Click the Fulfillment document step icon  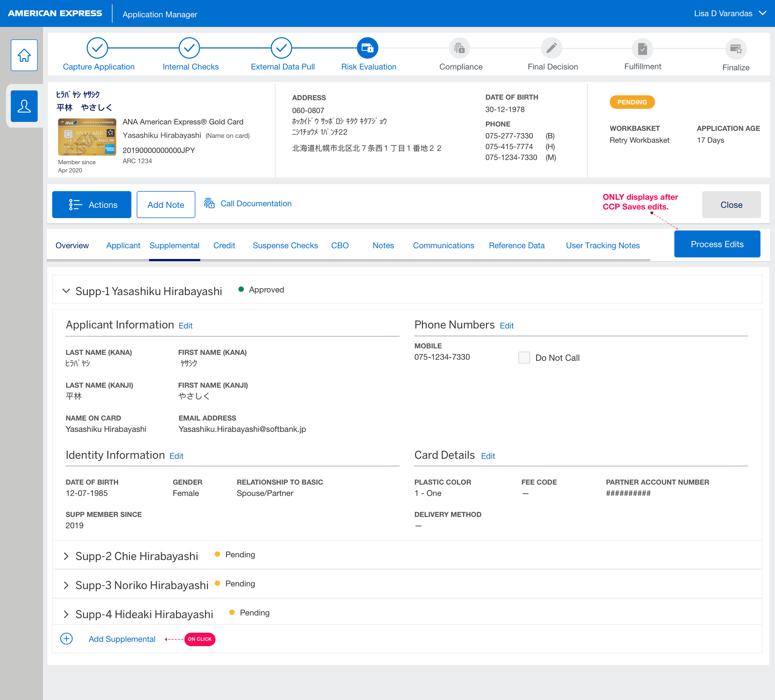642,49
